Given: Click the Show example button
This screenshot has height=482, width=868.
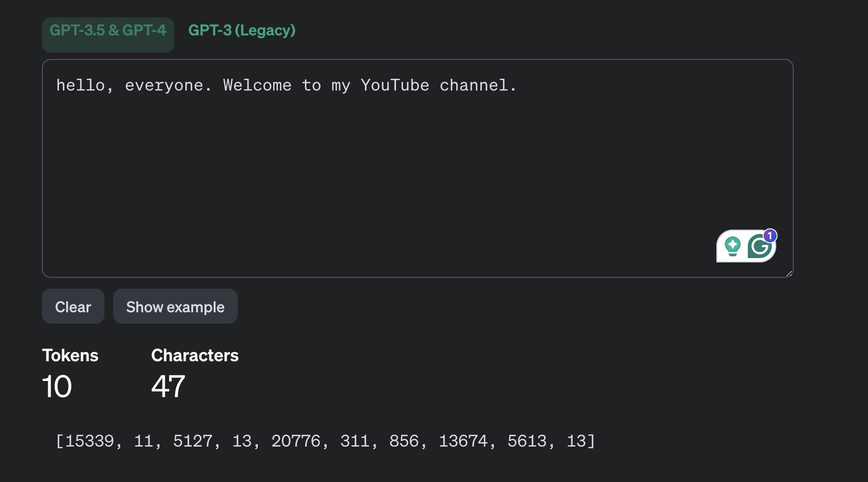Looking at the screenshot, I should (x=175, y=307).
